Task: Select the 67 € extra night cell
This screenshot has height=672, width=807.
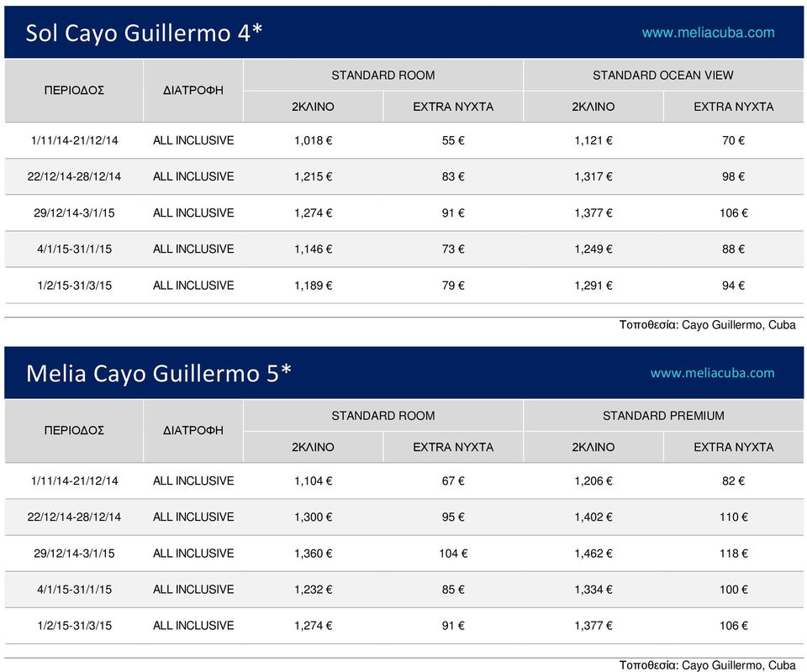Action: pyautogui.click(x=453, y=480)
